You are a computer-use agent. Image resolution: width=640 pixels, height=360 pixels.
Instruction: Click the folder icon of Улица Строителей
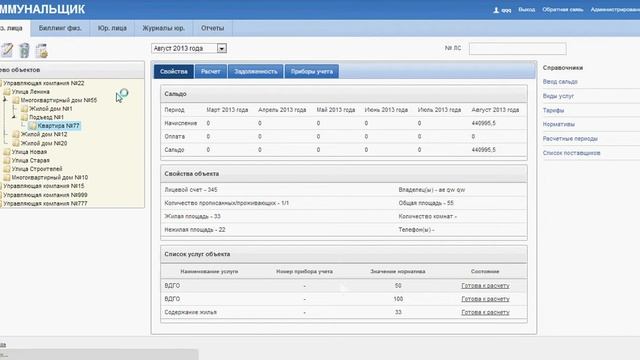[x=7, y=169]
